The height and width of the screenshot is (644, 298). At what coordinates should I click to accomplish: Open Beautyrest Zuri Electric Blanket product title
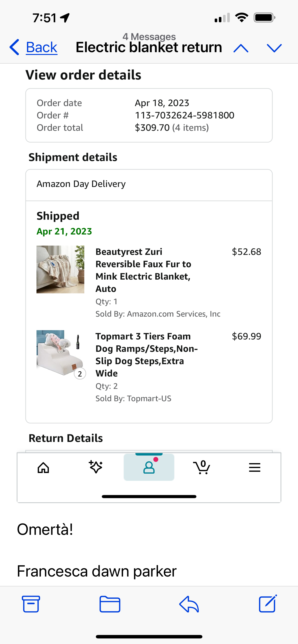click(x=143, y=270)
